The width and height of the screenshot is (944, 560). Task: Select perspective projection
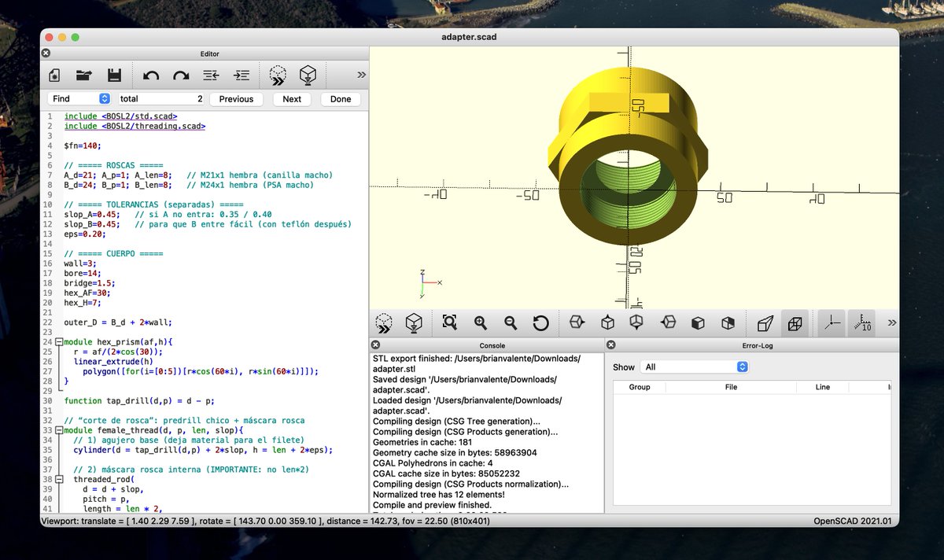pyautogui.click(x=765, y=322)
